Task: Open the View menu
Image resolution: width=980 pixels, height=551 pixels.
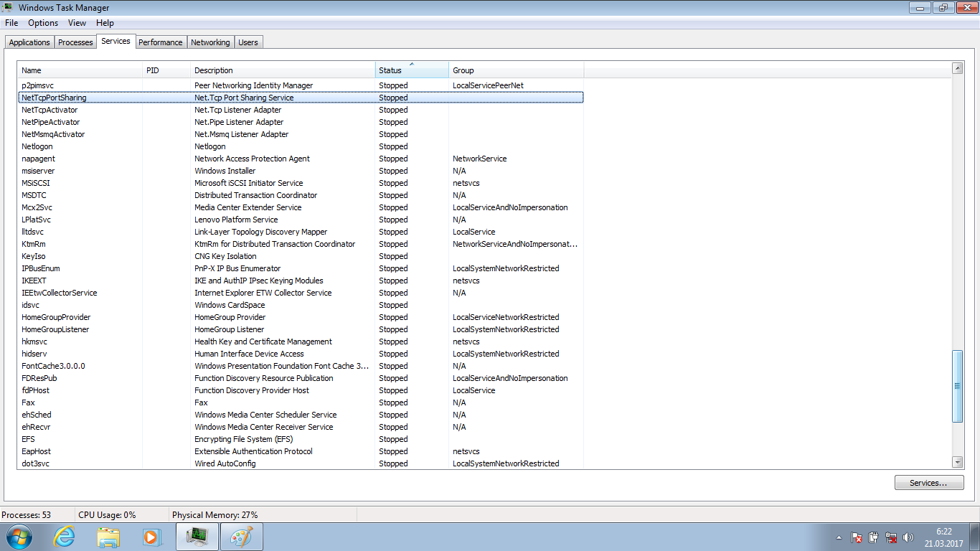Action: click(77, 23)
